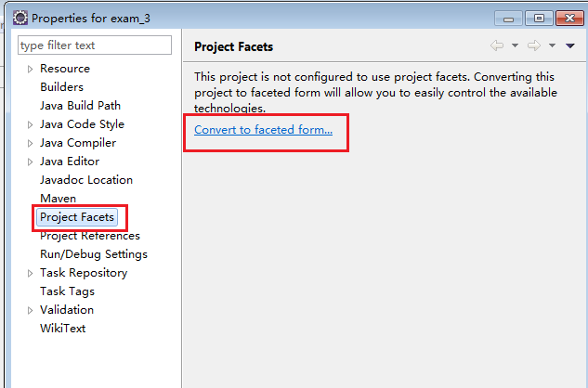Expand the Validation tree node
The width and height of the screenshot is (588, 388).
point(30,310)
